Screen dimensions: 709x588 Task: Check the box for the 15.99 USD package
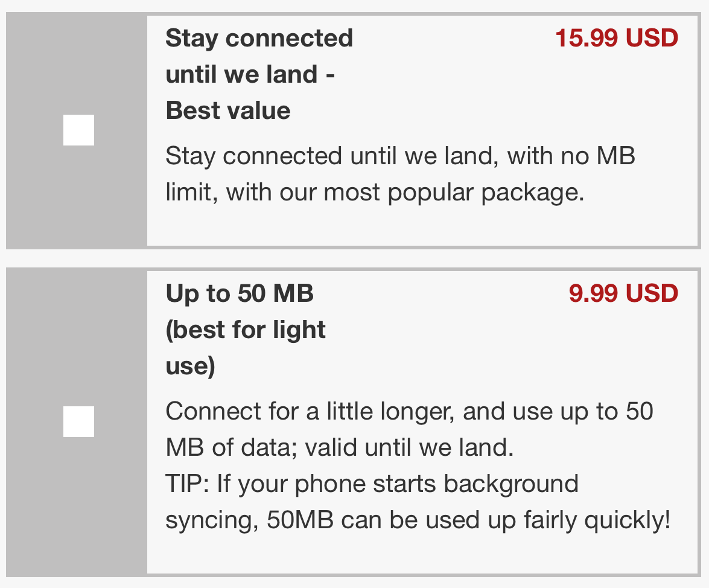point(78,130)
